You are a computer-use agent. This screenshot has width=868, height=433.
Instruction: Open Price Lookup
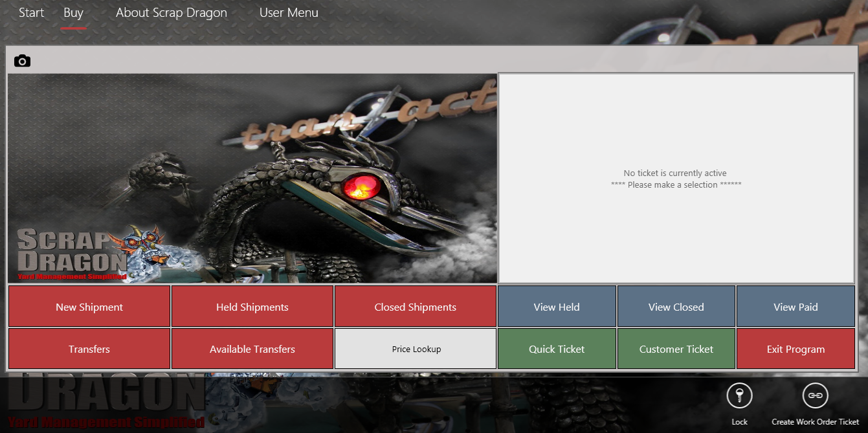click(x=416, y=349)
